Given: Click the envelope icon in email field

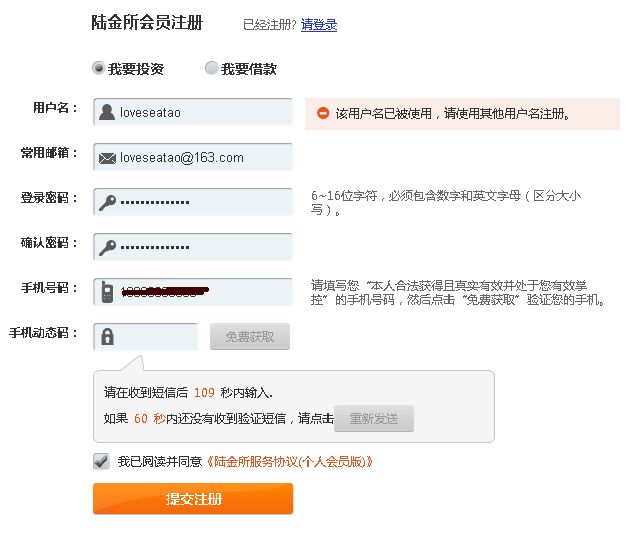Looking at the screenshot, I should 107,158.
